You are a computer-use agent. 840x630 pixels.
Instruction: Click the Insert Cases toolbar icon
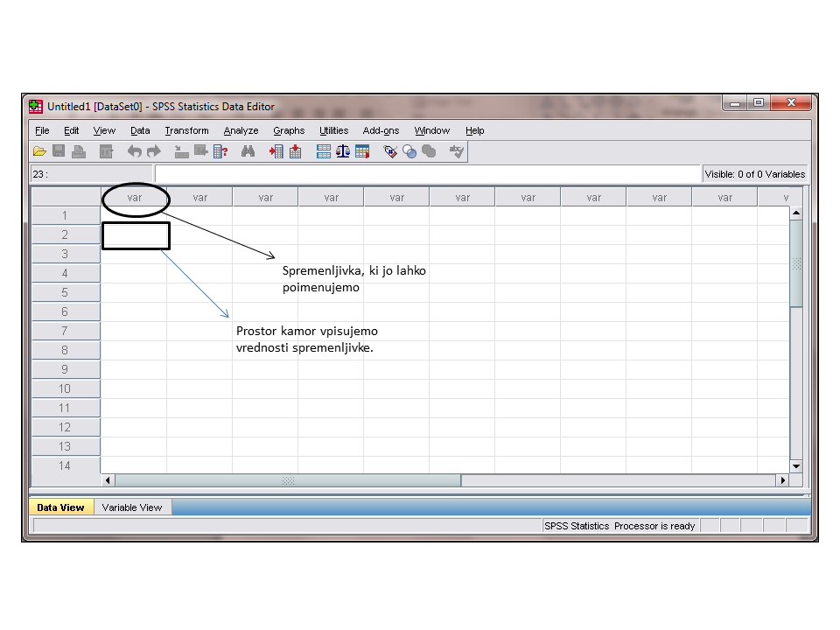coord(276,151)
